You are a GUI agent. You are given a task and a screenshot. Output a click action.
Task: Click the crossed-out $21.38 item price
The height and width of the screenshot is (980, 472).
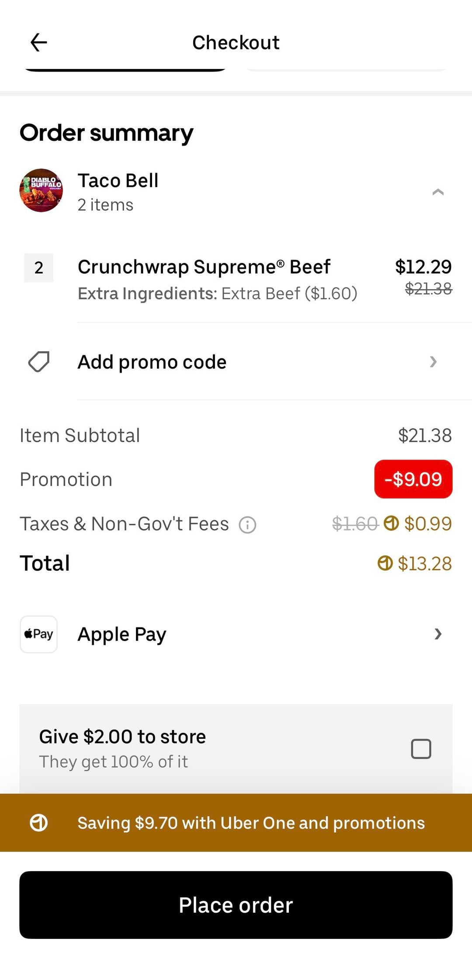428,288
